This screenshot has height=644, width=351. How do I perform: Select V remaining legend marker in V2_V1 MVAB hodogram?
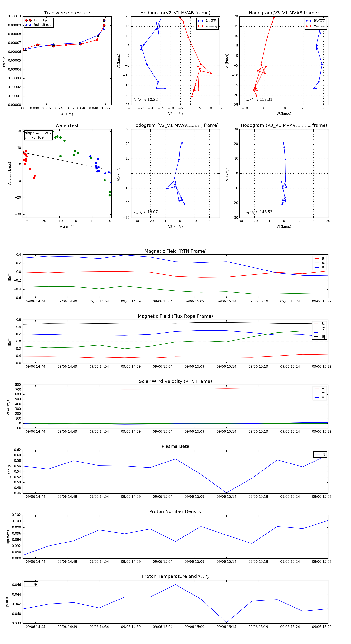tap(200, 26)
